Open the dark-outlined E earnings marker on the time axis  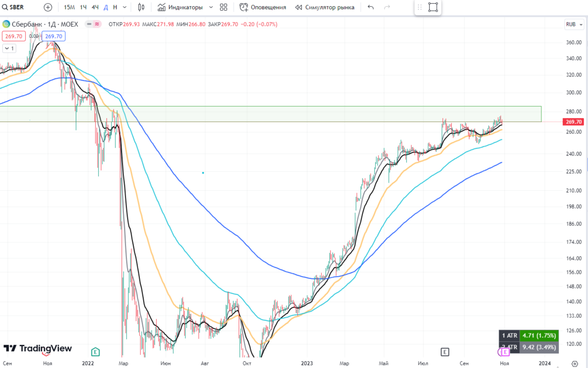(x=445, y=352)
